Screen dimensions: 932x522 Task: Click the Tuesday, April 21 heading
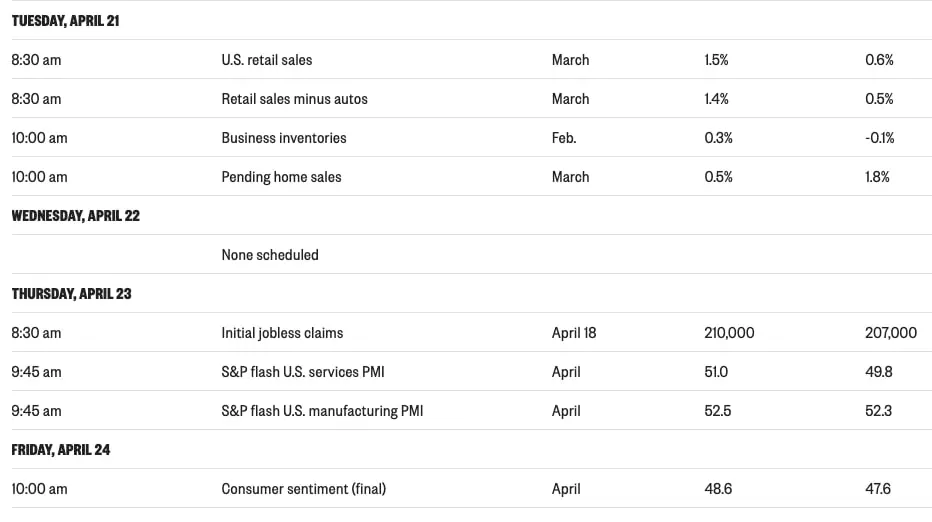(65, 21)
